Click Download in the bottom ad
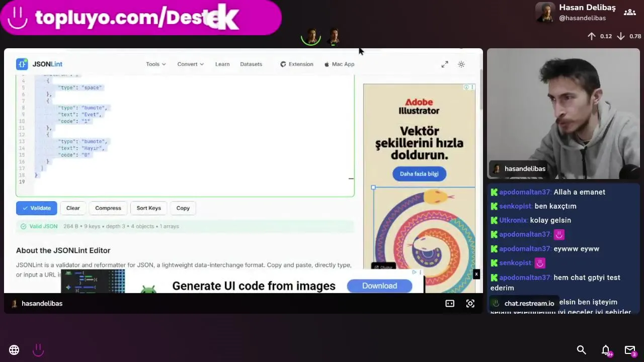644x362 pixels. (x=380, y=286)
